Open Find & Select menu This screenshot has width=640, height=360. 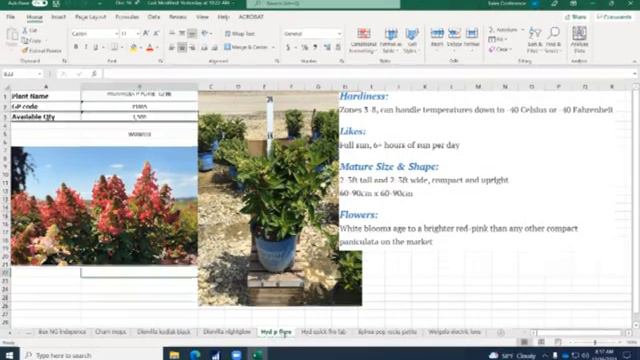553,40
